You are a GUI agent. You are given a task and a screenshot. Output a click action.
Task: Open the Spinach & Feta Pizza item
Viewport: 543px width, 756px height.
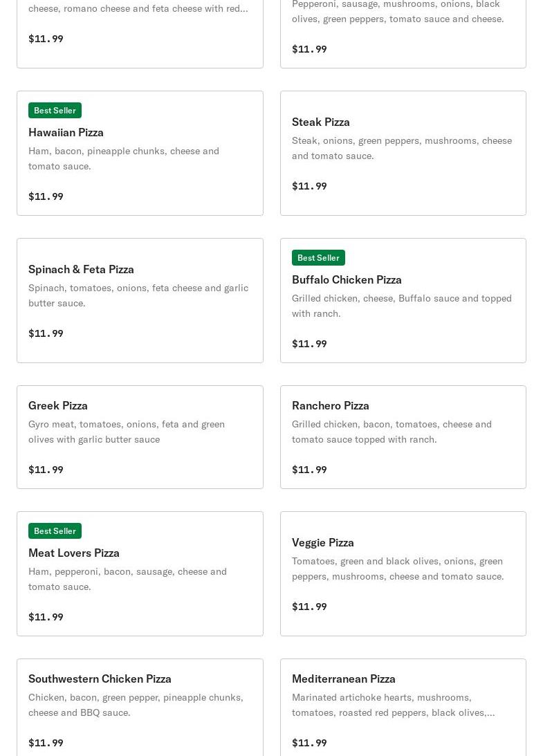click(81, 269)
